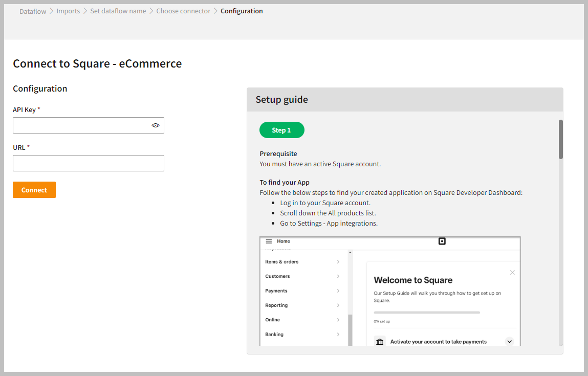
Task: Open the Imports breadcrumb link
Action: coord(68,11)
